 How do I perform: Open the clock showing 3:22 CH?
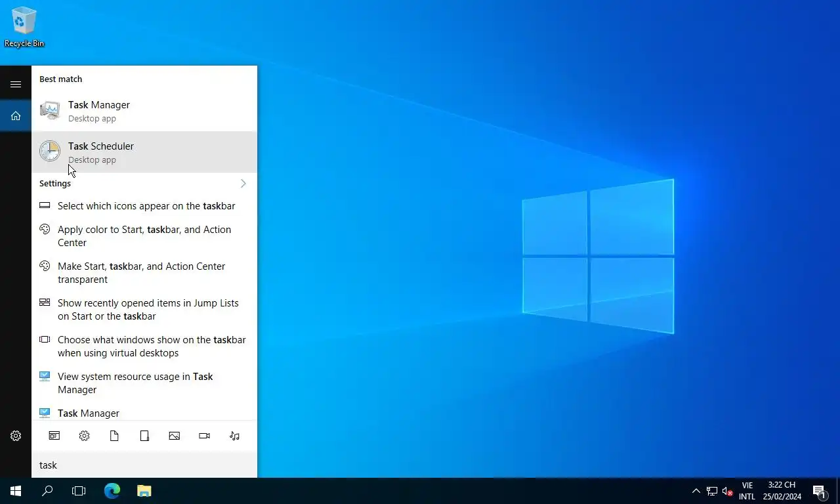click(x=782, y=491)
